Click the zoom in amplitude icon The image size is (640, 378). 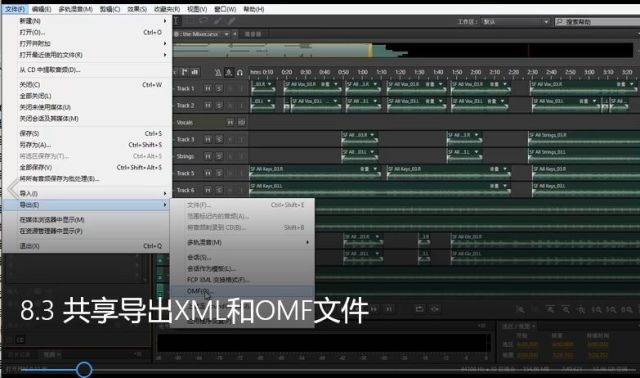(x=520, y=309)
